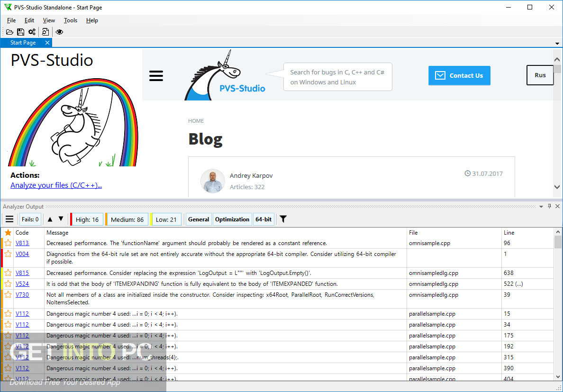Open the Edit menu
563x392 pixels.
click(29, 20)
